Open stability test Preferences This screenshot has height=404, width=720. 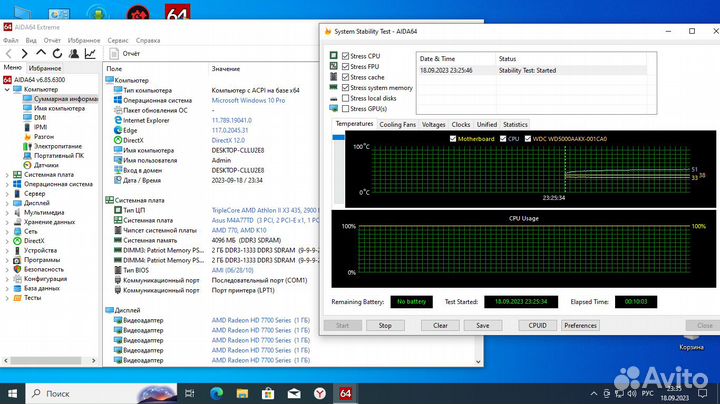(580, 325)
